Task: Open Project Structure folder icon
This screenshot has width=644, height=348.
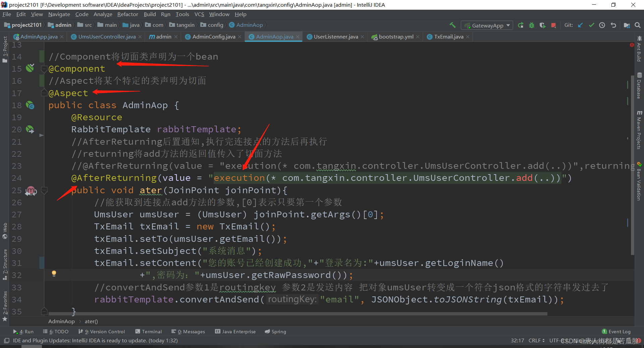Action: (x=627, y=25)
